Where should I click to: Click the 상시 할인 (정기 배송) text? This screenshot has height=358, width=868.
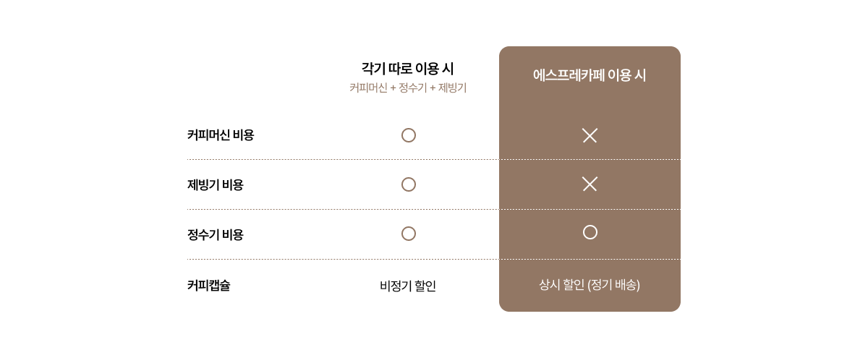[590, 285]
